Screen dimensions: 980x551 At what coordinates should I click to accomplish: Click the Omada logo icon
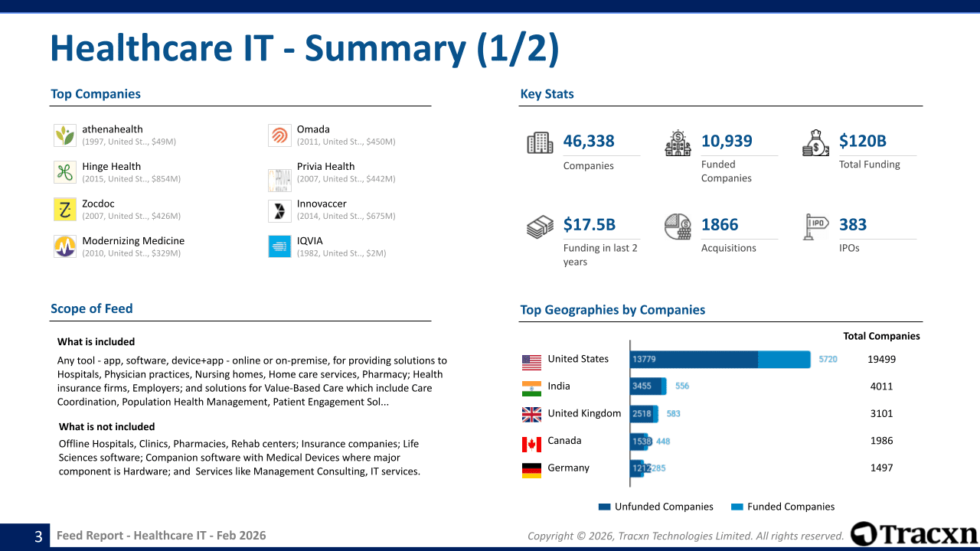tap(279, 135)
